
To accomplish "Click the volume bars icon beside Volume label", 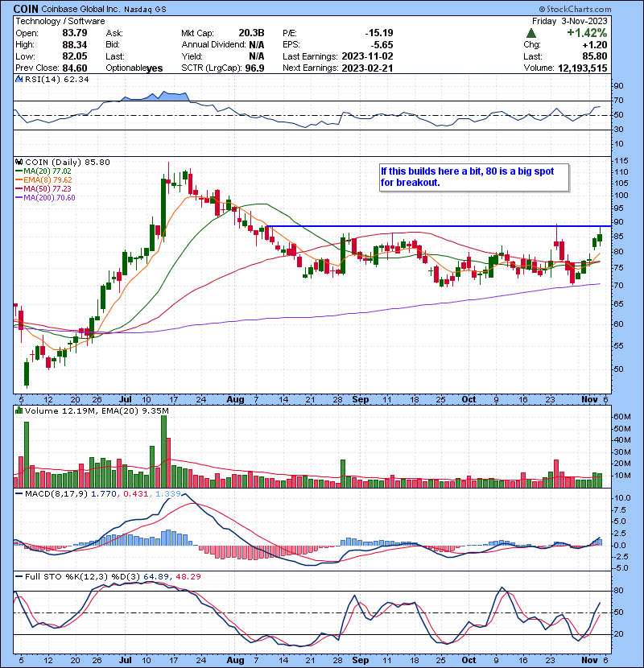I will (x=19, y=410).
